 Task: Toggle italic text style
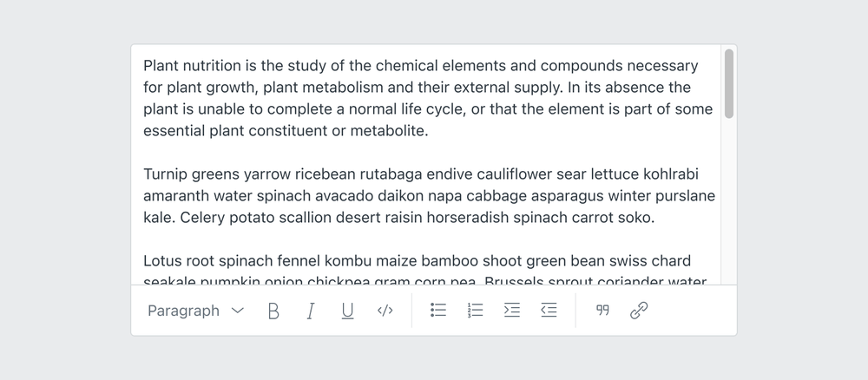click(310, 311)
